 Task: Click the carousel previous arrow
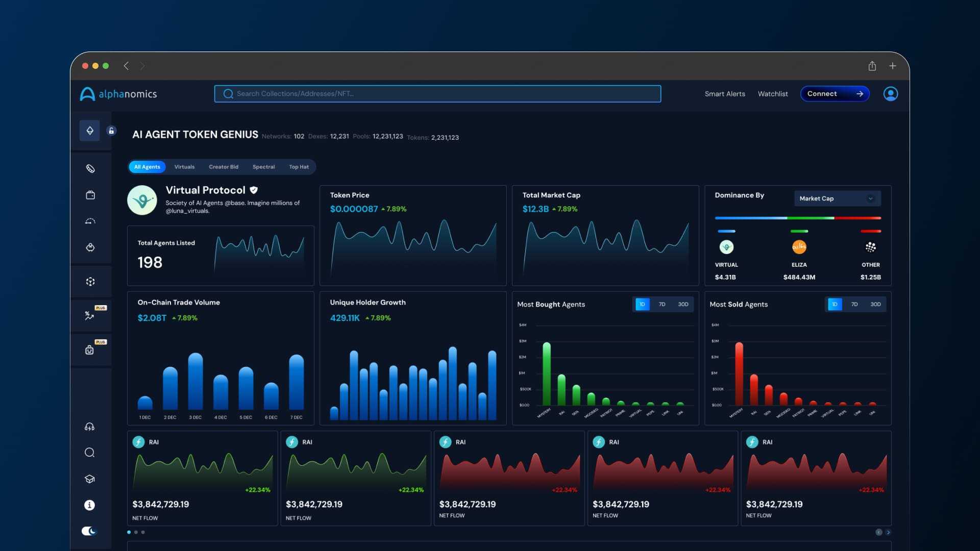879,532
